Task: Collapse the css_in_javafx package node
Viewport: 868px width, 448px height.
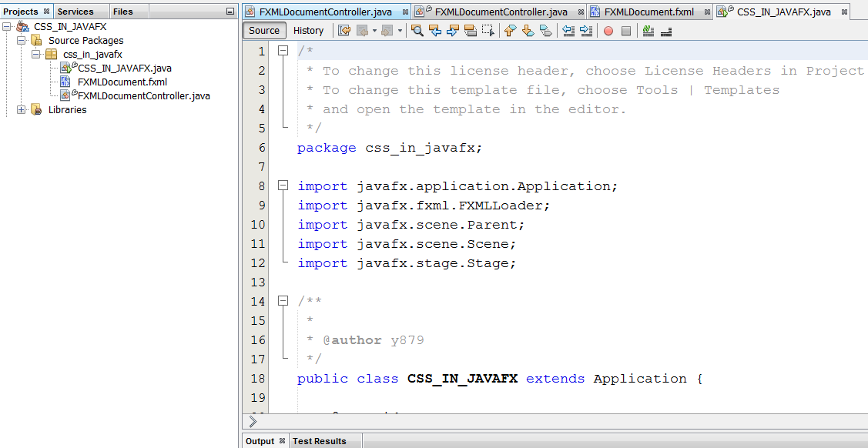Action: click(x=36, y=54)
